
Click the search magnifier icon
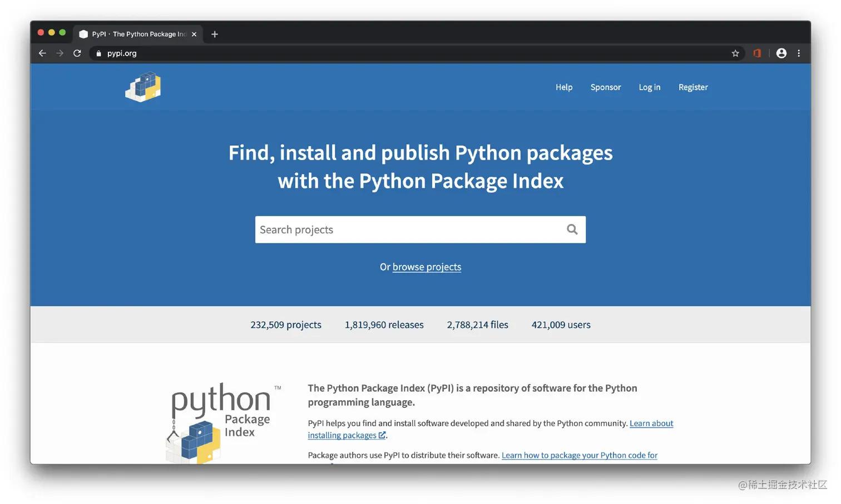click(572, 229)
